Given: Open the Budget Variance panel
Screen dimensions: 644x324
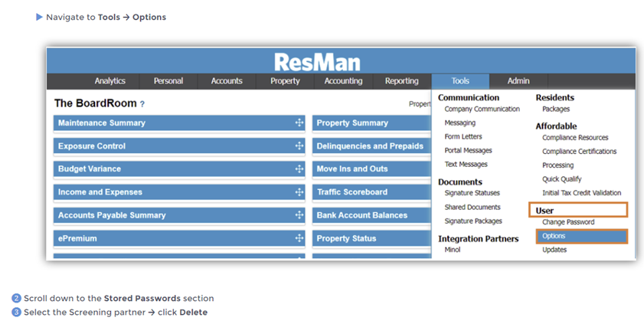Looking at the screenshot, I should [179, 169].
